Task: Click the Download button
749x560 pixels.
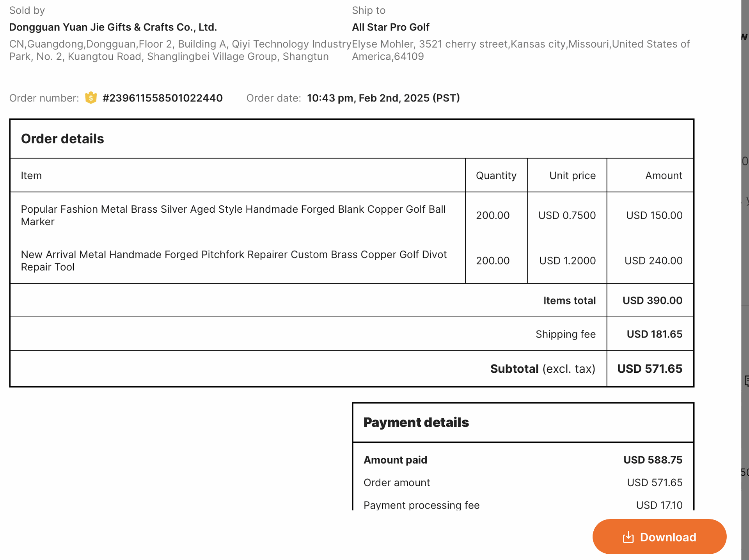Action: (x=659, y=537)
